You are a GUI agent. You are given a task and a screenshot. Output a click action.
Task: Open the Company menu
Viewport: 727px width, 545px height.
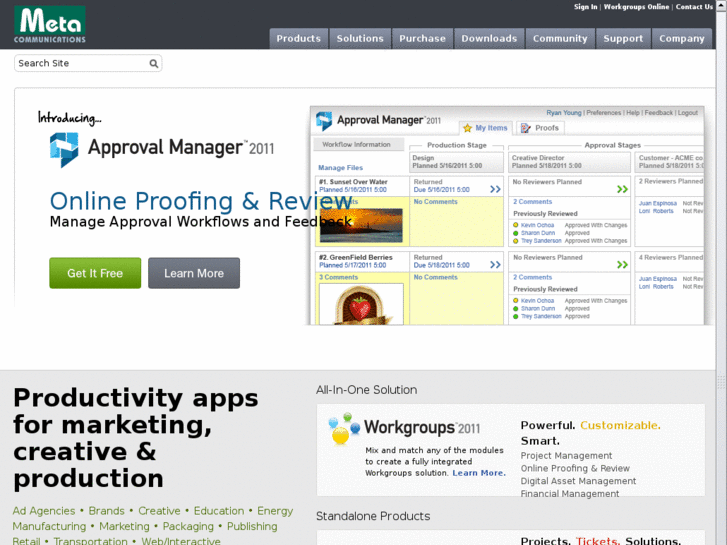(x=682, y=39)
